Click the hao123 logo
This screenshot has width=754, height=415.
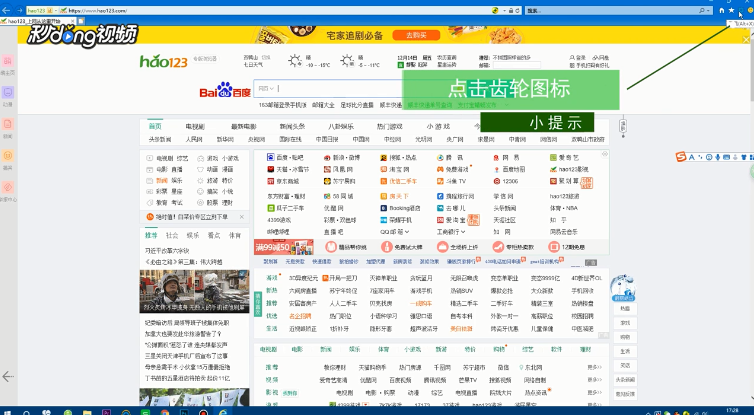tap(163, 61)
